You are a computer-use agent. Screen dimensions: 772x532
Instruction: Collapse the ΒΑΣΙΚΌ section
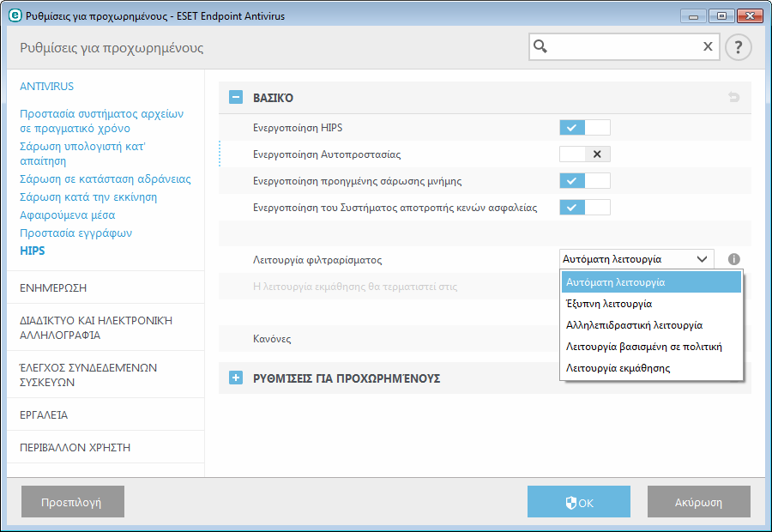point(236,97)
